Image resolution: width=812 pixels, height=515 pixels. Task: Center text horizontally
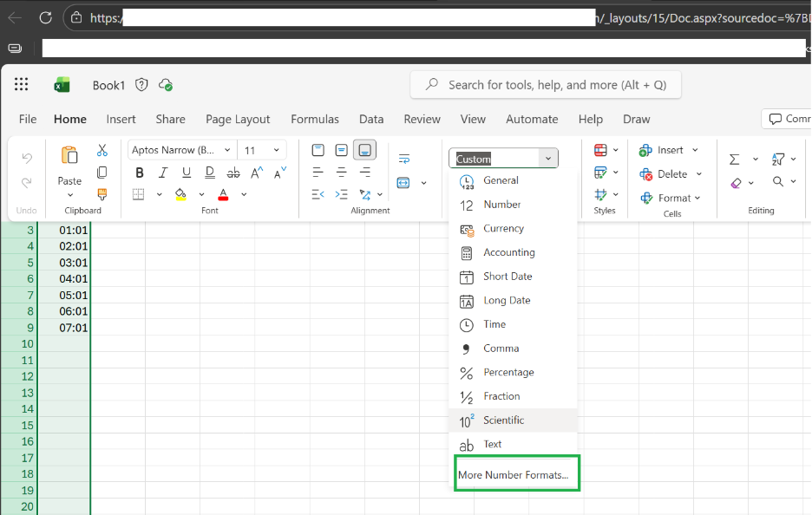pos(341,173)
